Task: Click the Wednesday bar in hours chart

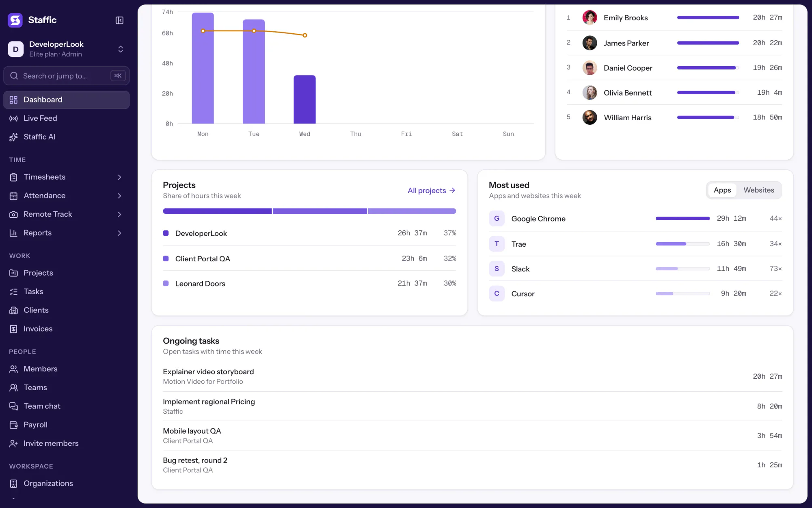Action: (x=304, y=99)
